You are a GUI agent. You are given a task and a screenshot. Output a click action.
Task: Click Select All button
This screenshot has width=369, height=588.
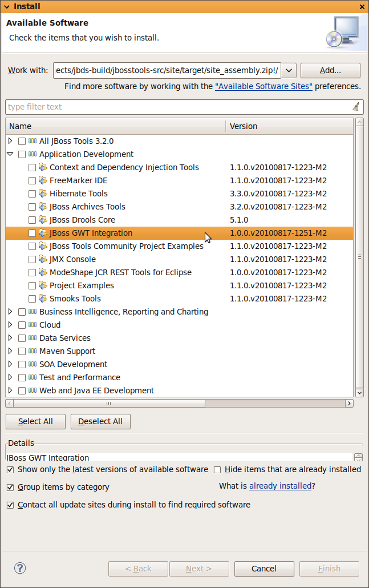pyautogui.click(x=35, y=421)
